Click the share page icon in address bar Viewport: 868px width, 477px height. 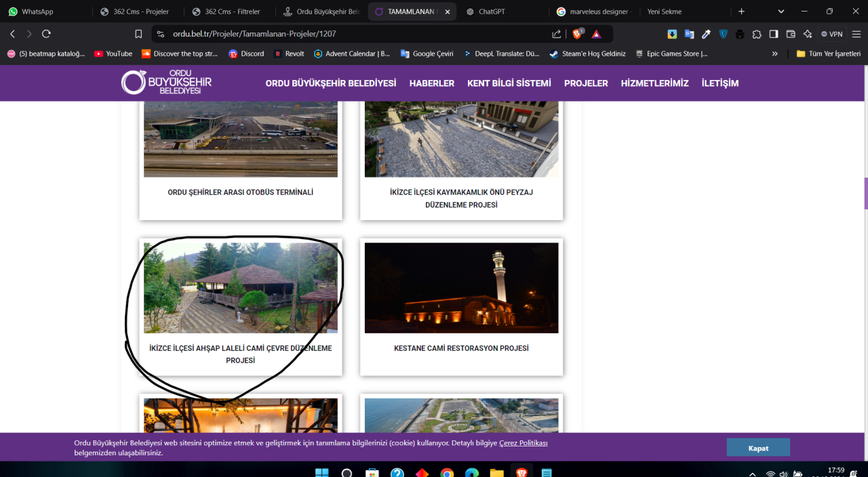point(557,34)
